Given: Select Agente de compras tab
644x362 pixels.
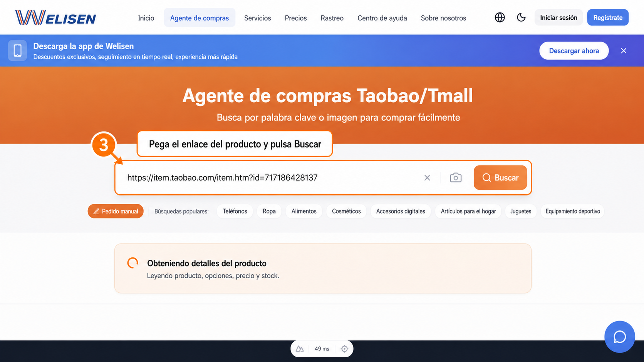Looking at the screenshot, I should 200,18.
